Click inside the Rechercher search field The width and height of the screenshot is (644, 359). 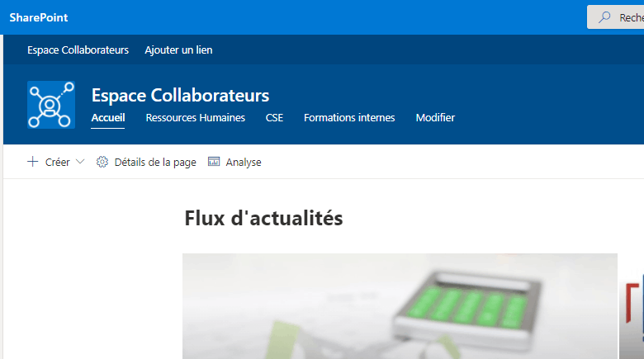click(x=616, y=17)
